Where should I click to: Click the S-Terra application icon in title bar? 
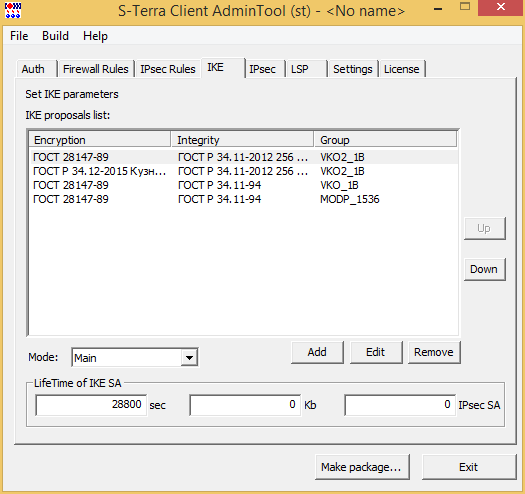click(13, 10)
